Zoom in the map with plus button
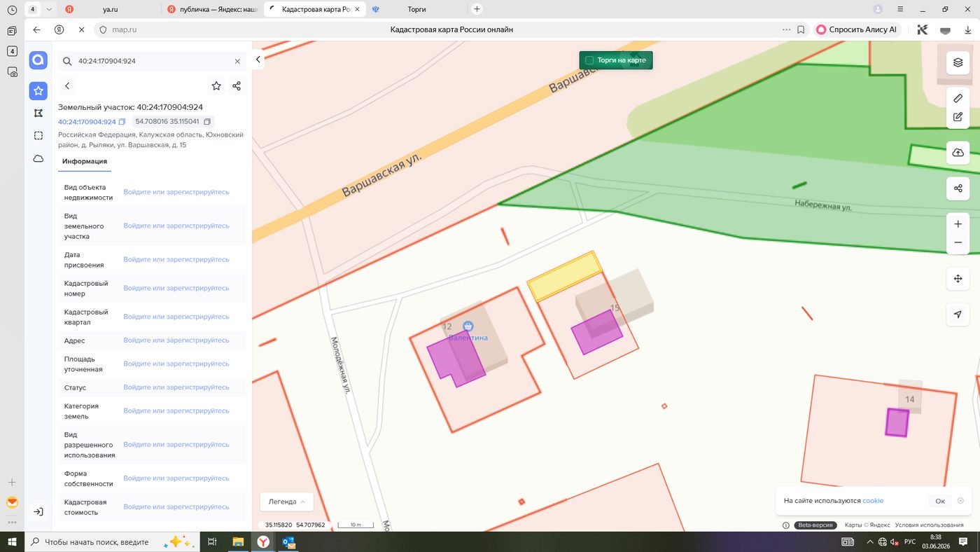Image resolution: width=980 pixels, height=552 pixels. pos(958,224)
